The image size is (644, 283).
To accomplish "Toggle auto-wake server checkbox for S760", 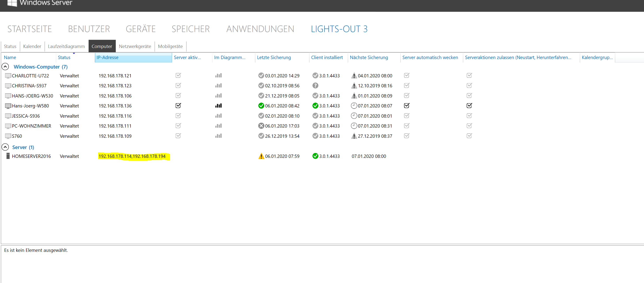I will point(407,136).
